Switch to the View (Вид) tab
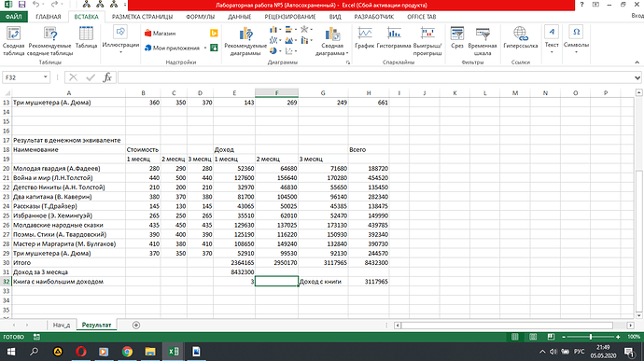Viewport: 644px width, 361px height. pyautogui.click(x=335, y=17)
